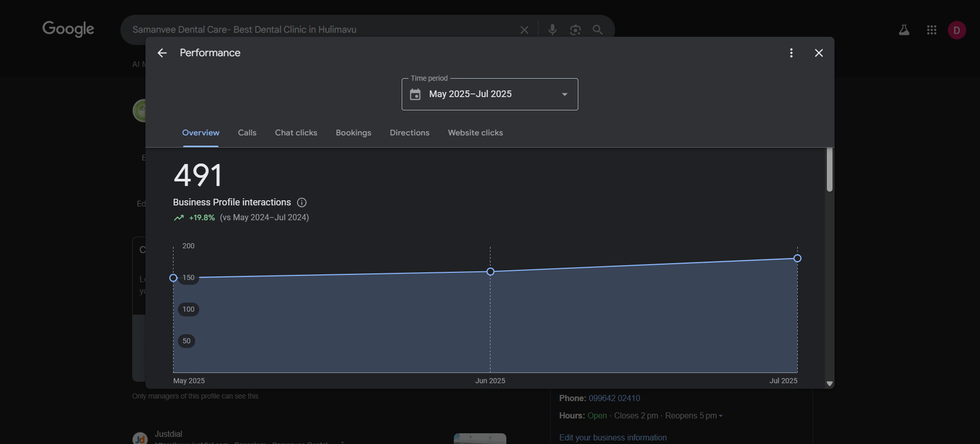Screen dimensions: 980x444
Task: Open the Directions tab
Action: pos(409,133)
